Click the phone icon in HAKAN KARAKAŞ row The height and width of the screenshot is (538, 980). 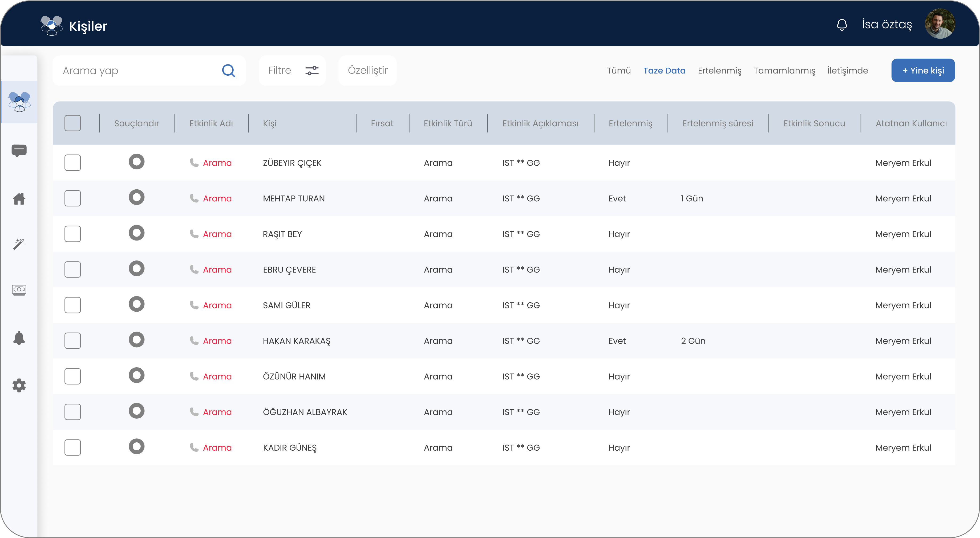pos(194,341)
